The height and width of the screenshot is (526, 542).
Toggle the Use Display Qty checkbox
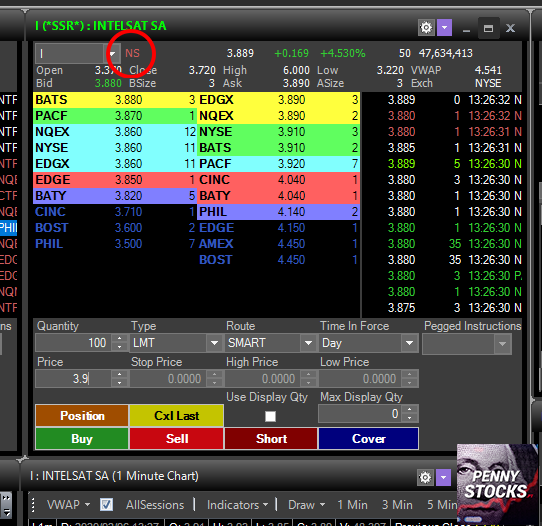click(x=270, y=416)
